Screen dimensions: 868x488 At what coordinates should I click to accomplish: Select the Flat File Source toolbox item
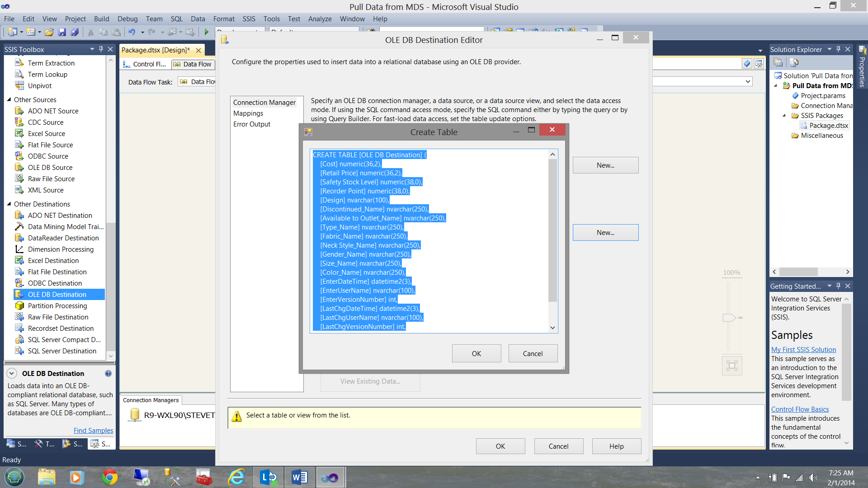coord(50,145)
